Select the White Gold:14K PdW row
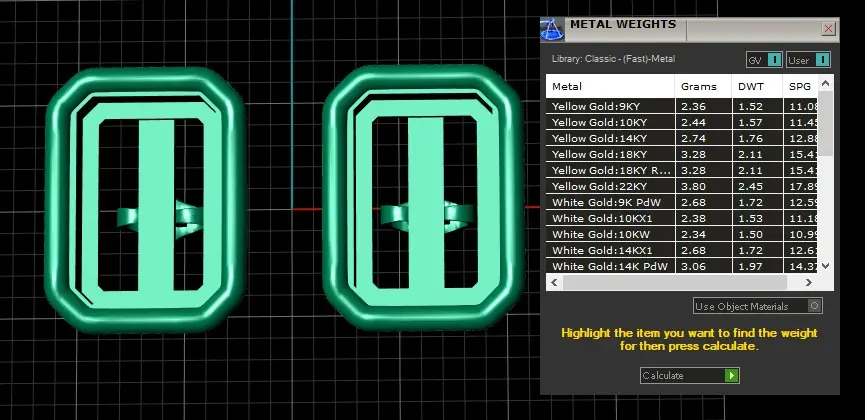The width and height of the screenshot is (865, 420). click(x=682, y=266)
